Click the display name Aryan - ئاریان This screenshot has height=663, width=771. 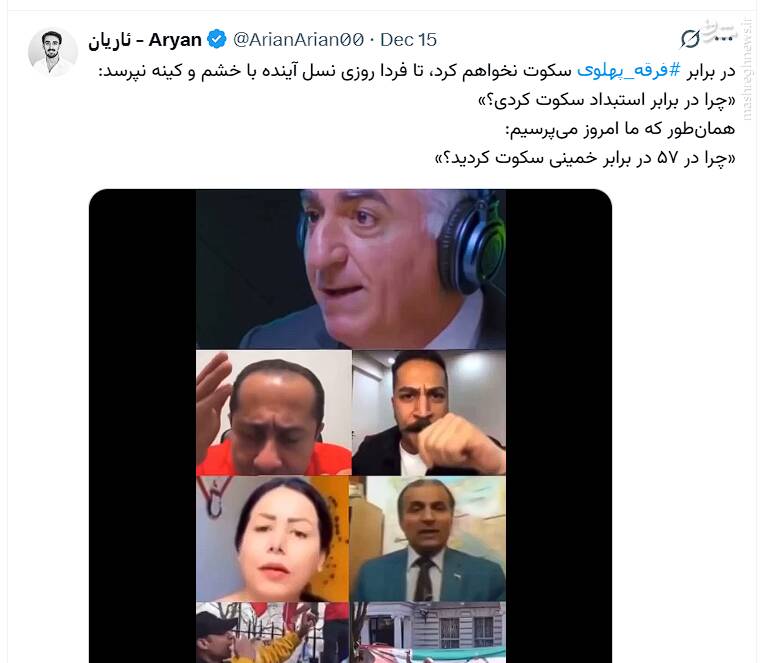click(x=145, y=40)
